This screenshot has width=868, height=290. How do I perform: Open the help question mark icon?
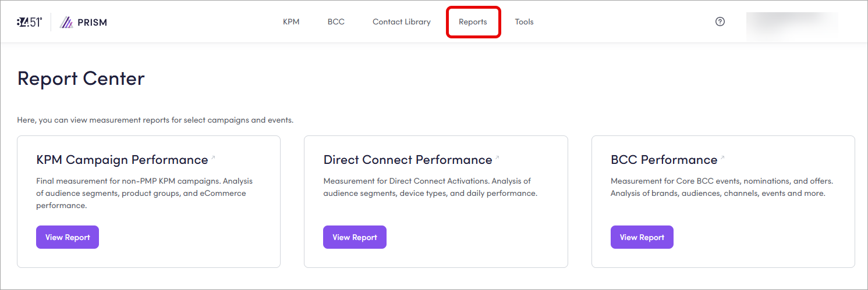pos(720,22)
